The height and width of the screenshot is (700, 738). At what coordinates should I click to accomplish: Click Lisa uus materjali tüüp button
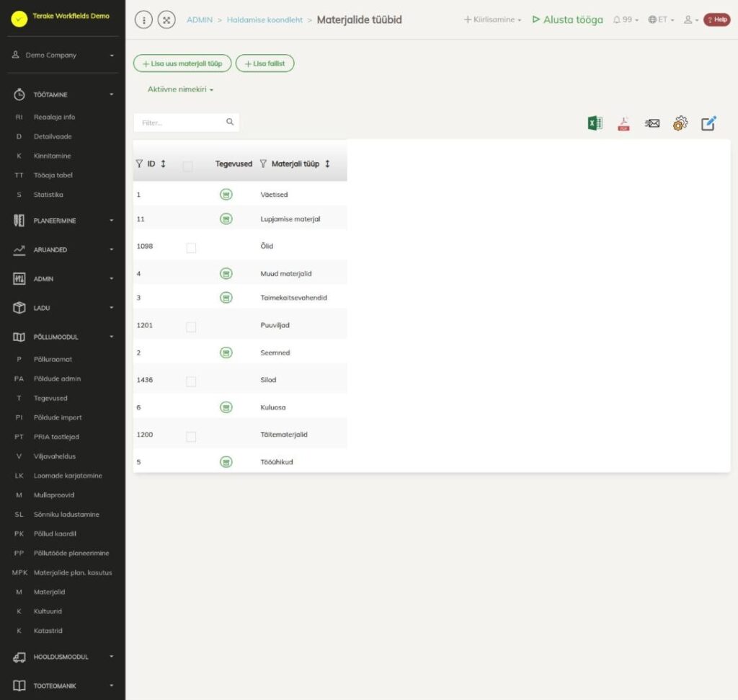(x=182, y=63)
